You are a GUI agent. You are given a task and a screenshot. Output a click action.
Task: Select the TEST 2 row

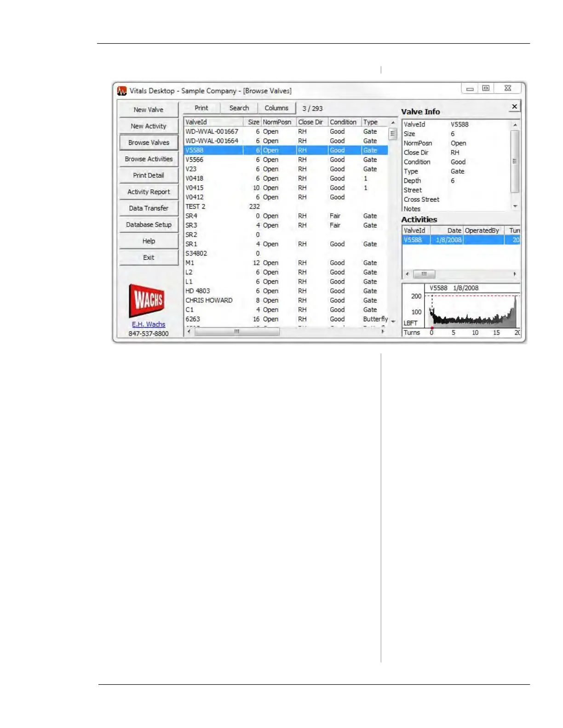pyautogui.click(x=286, y=207)
